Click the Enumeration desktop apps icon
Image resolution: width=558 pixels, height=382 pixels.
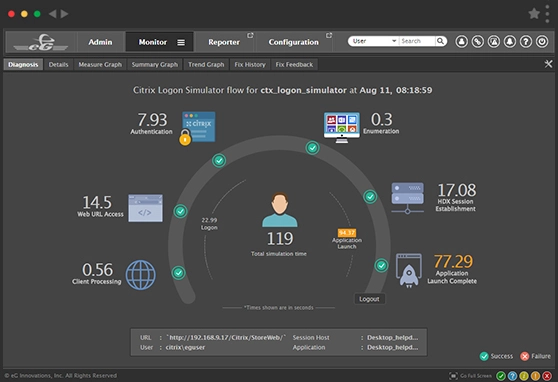tap(342, 127)
